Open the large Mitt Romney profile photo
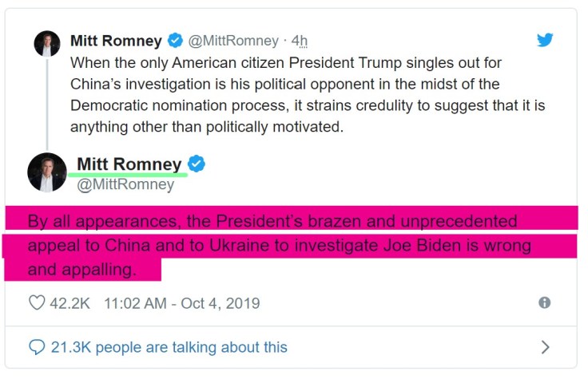588x383 pixels. coord(47,172)
